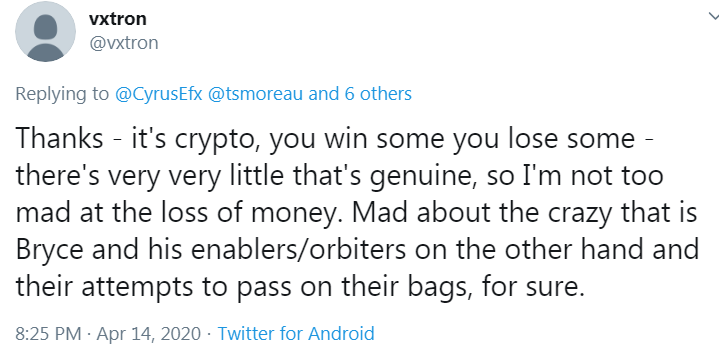Viewport: 719px width, 362px height.
Task: Open the 8:25 PM timestamp permalink
Action: tap(48, 333)
